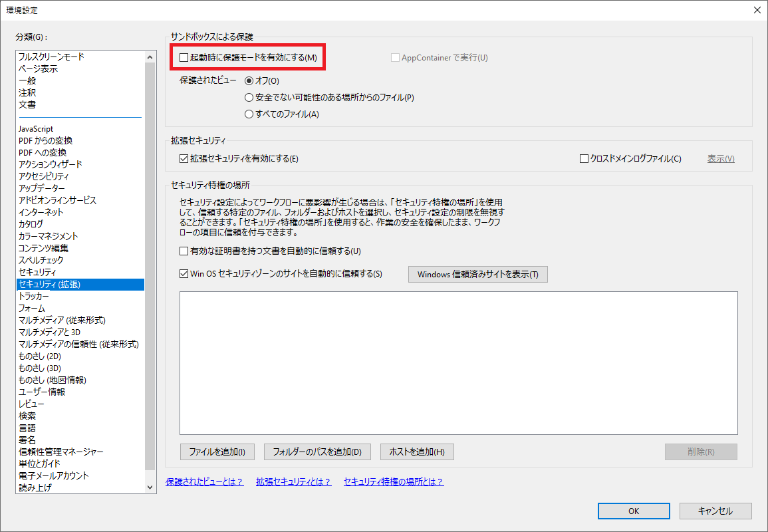Select the オフ radio button
Screen dimensions: 768x532
tap(249, 80)
